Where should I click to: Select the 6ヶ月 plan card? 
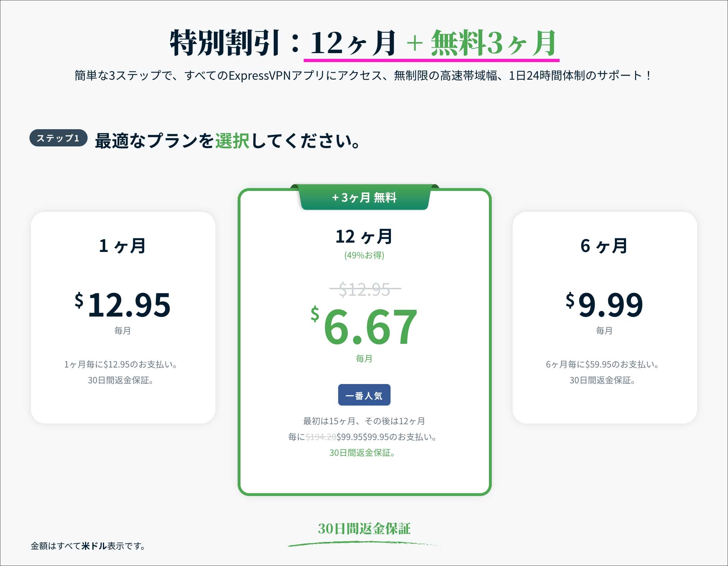605,317
